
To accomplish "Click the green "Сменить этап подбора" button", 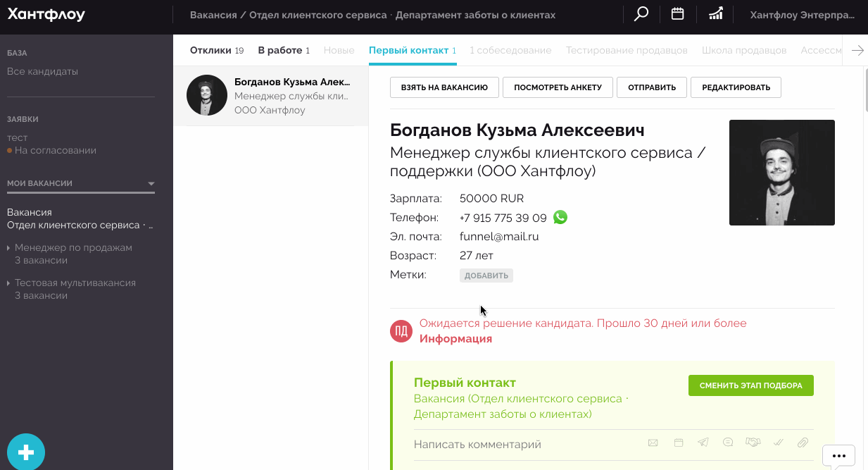I will (x=750, y=385).
